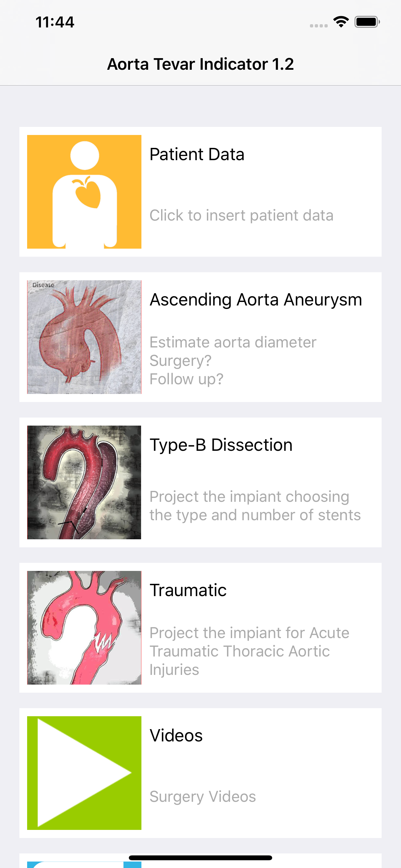The height and width of the screenshot is (868, 401).
Task: Tap the Type-B Dissection aorta image
Action: [x=84, y=482]
